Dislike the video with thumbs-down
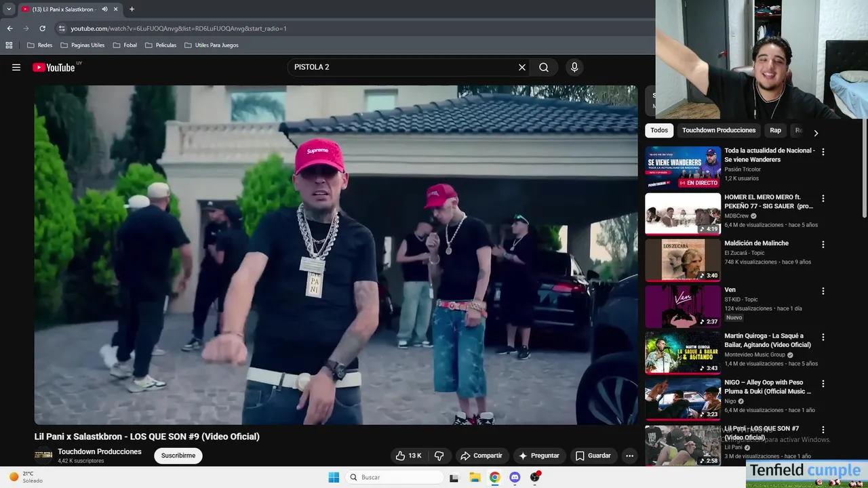The width and height of the screenshot is (868, 488). point(439,455)
